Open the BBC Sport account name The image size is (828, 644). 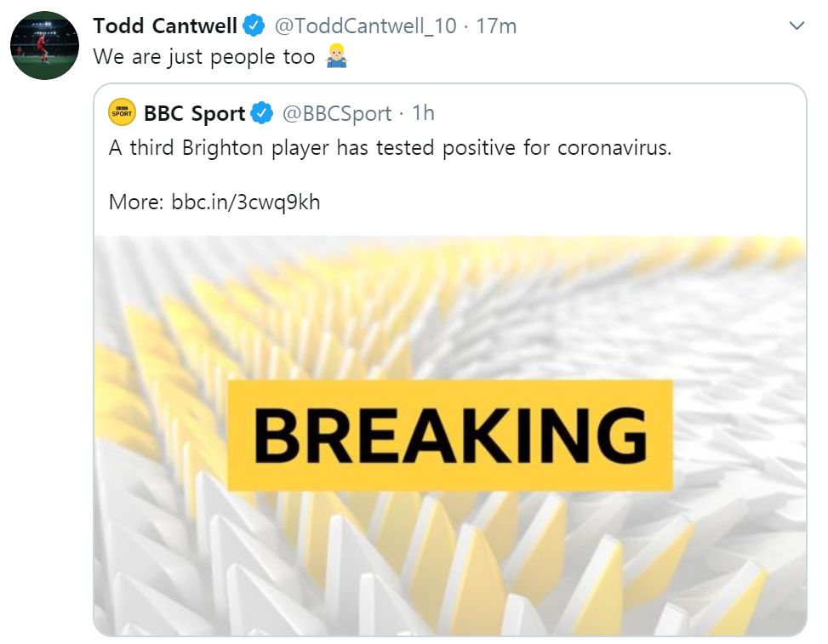tap(194, 112)
